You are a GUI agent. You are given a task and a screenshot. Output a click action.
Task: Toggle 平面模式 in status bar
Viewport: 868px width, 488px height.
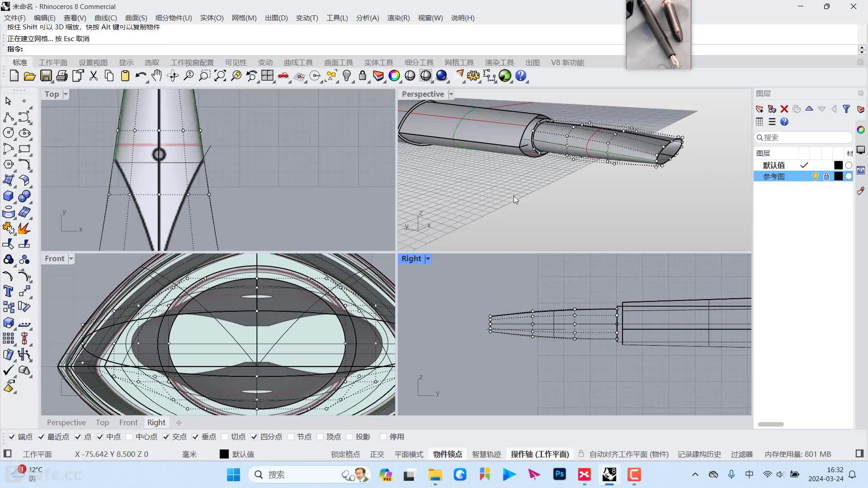(409, 454)
